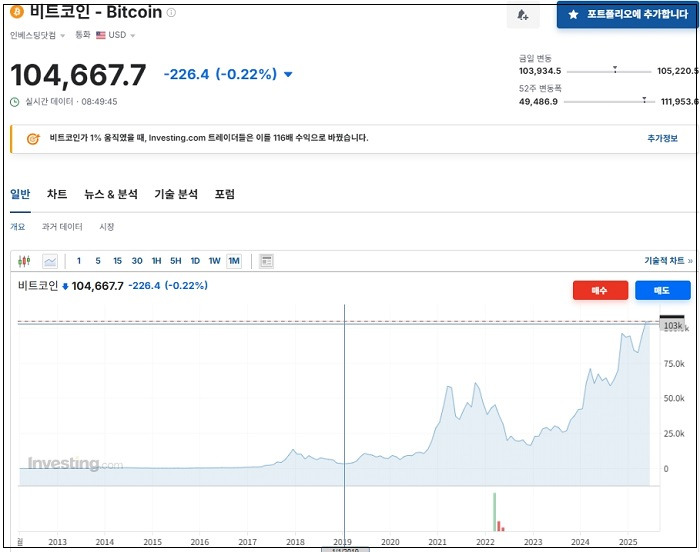
Task: Switch to the area chart type icon
Action: pos(50,261)
